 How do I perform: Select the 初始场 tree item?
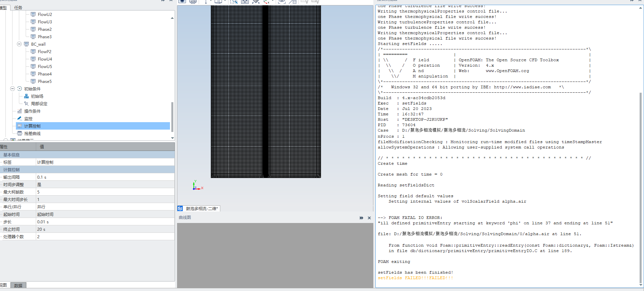[37, 96]
